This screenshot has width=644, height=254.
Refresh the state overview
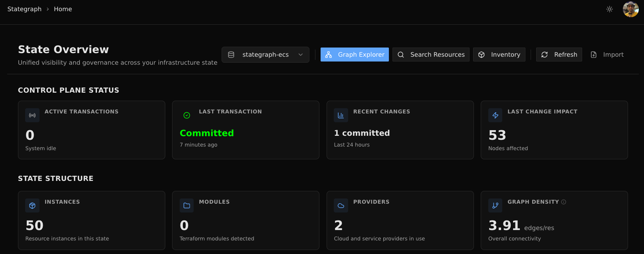point(559,55)
